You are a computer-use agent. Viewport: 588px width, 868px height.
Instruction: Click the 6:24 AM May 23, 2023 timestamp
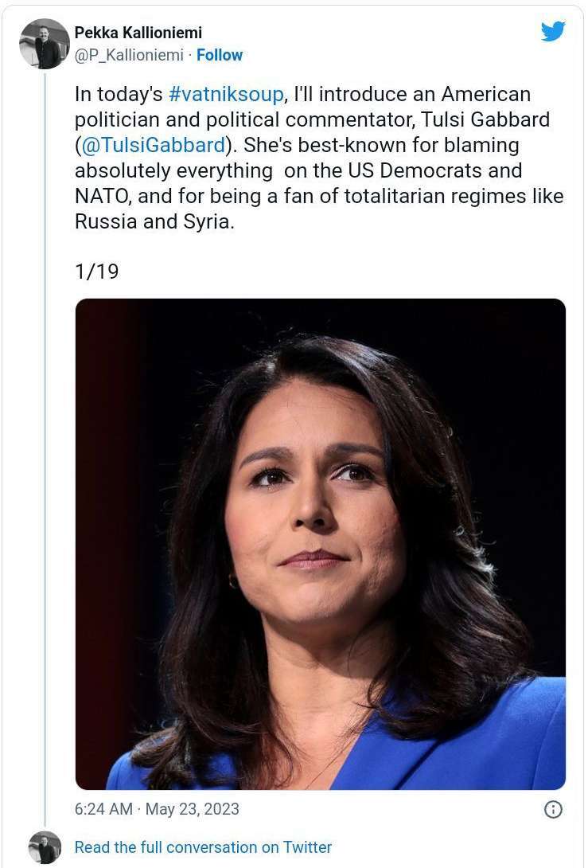click(x=157, y=809)
